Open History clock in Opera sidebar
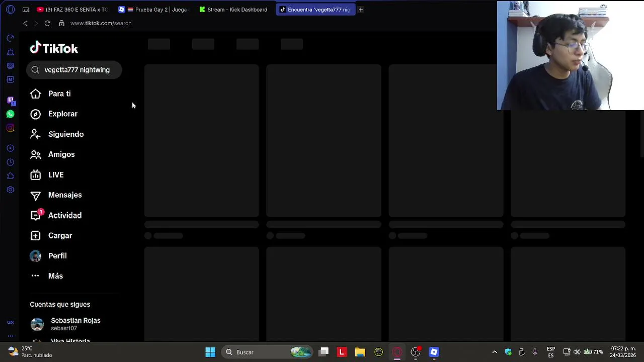The image size is (644, 362). point(10,162)
